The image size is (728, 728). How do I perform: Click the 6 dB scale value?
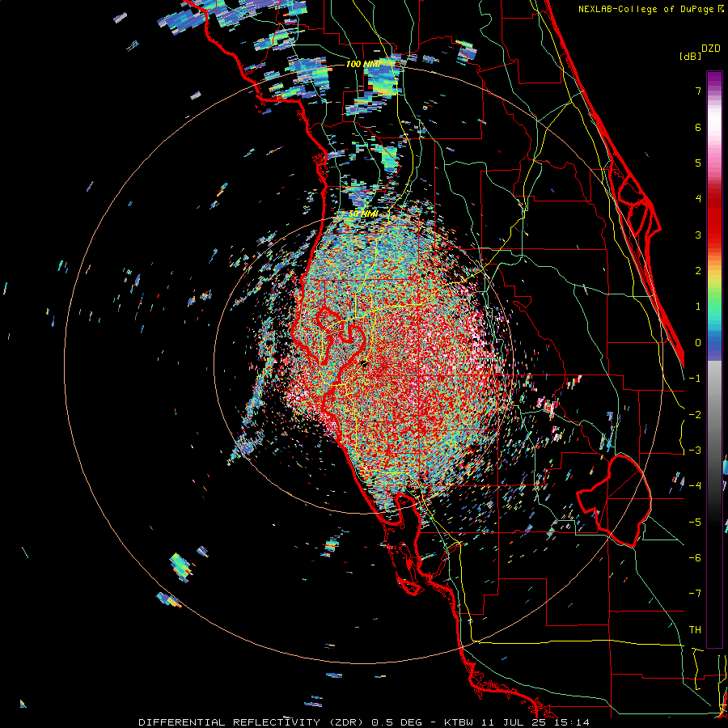coord(698,127)
